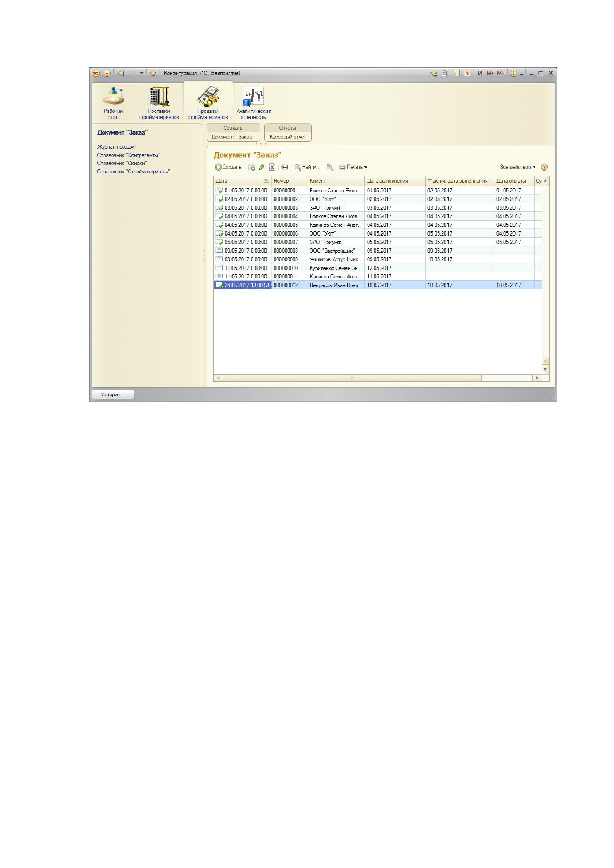This screenshot has height=868, width=614.
Task: Expand the 'Все действия' menu
Action: 518,167
